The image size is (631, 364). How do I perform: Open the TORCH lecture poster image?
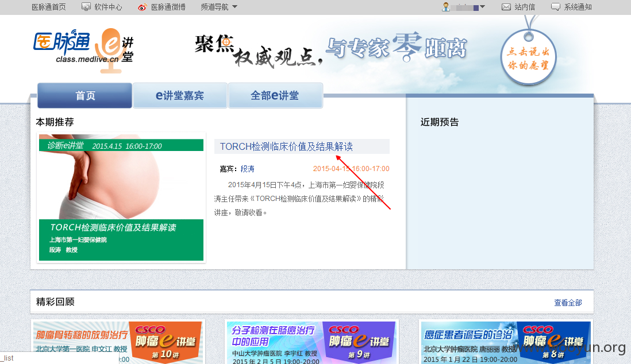(x=121, y=198)
